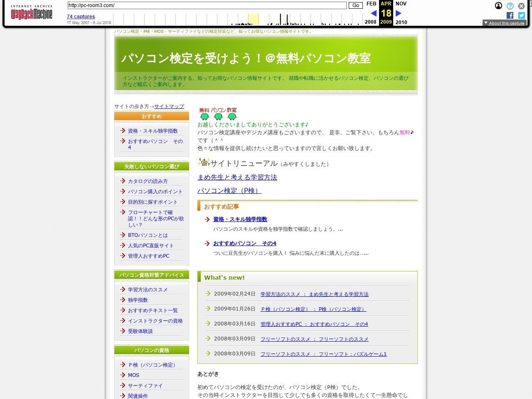This screenshot has width=532, height=399.
Task: Open the Wayback Machine help icon
Action: [510, 6]
